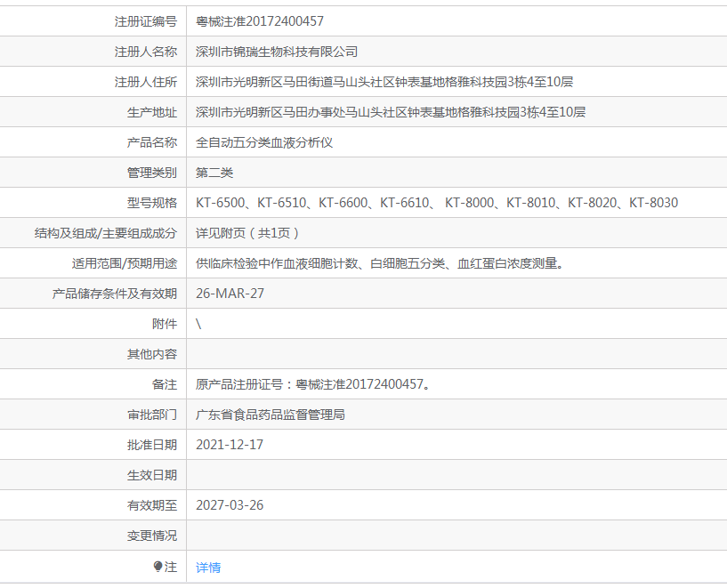
Task: Select the 审批部门 value 广东省食品药品监督管理局
Action: (x=276, y=414)
